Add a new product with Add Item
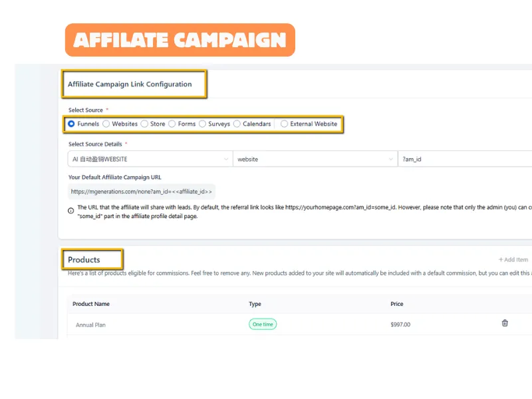Viewport: 532px width, 399px height. coord(513,260)
